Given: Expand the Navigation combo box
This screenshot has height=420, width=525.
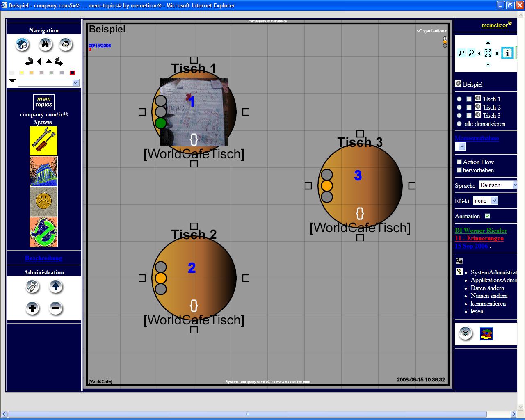Looking at the screenshot, I should coord(75,83).
